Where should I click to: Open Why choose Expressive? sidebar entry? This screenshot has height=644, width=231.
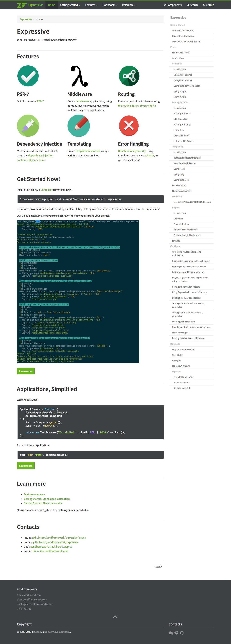183,349
